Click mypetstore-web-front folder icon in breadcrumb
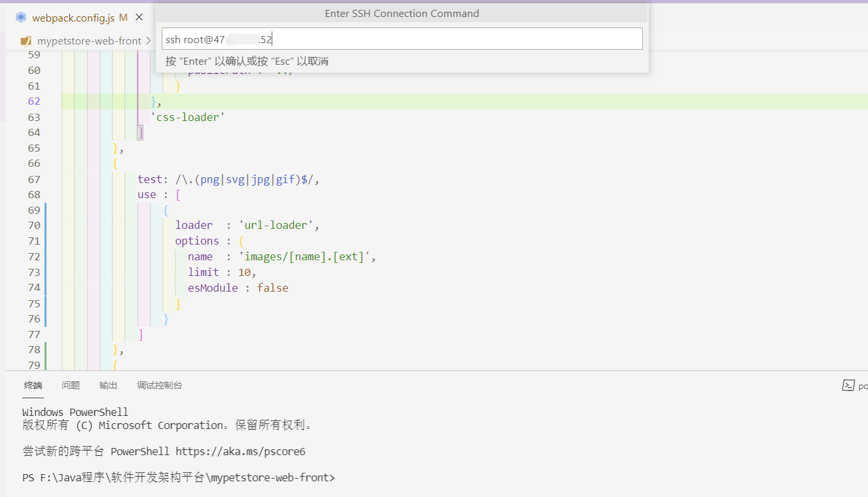Screen dimensions: 868x497 tap(26, 41)
